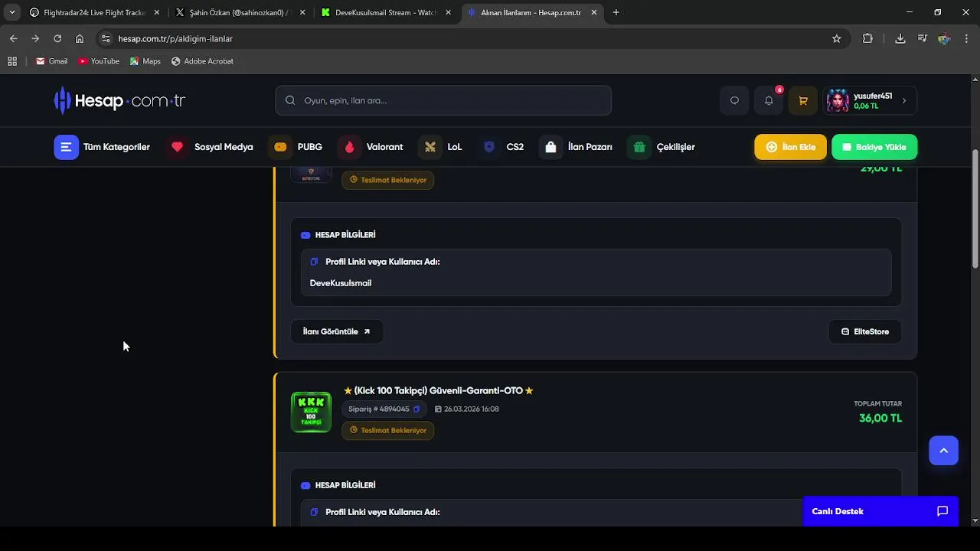This screenshot has height=551, width=980.
Task: Click the scroll-to-top arrow button
Action: coord(943,451)
